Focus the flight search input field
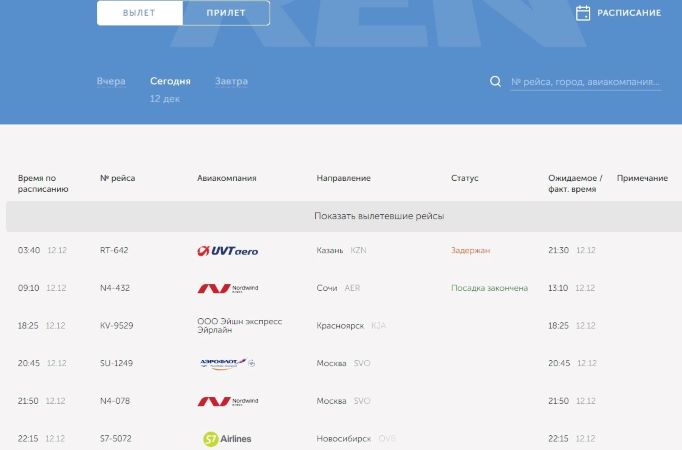Image resolution: width=682 pixels, height=450 pixels. (585, 82)
